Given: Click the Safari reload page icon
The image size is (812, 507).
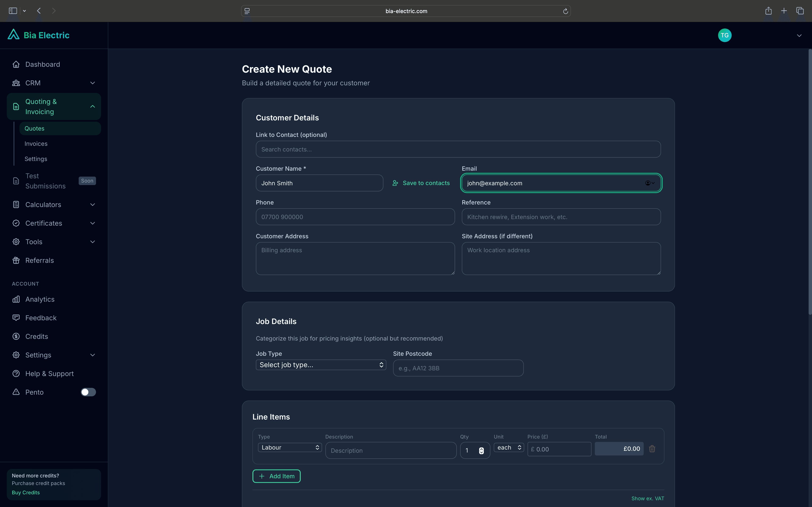Looking at the screenshot, I should pyautogui.click(x=565, y=11).
